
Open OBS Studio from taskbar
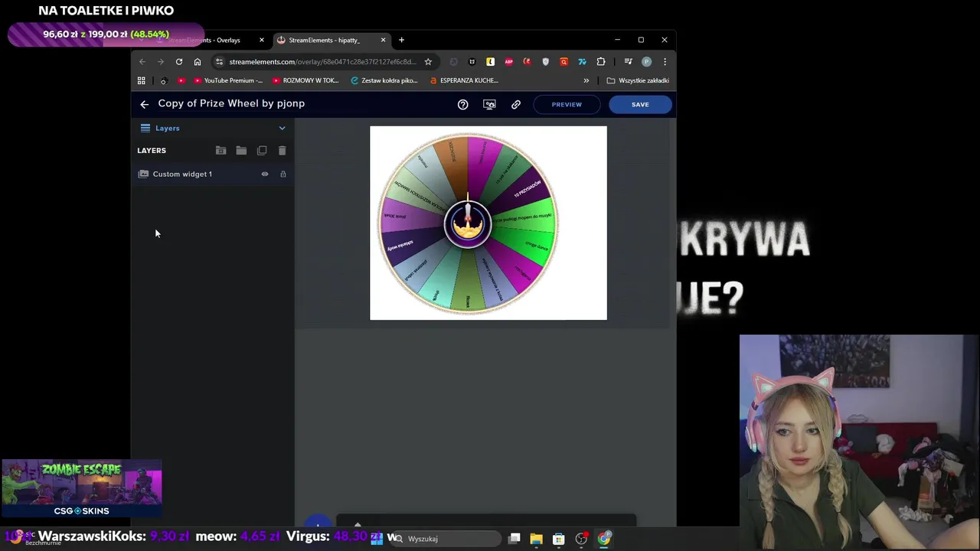click(582, 539)
